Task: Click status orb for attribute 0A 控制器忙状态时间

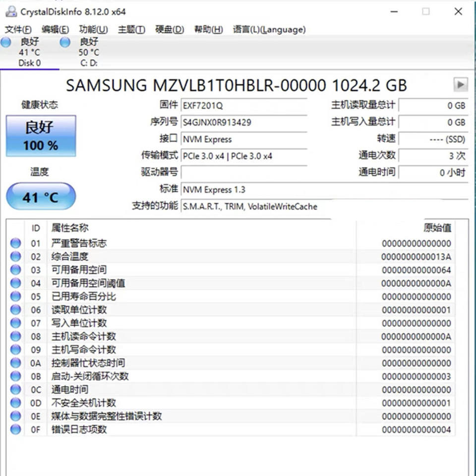Action: click(15, 363)
